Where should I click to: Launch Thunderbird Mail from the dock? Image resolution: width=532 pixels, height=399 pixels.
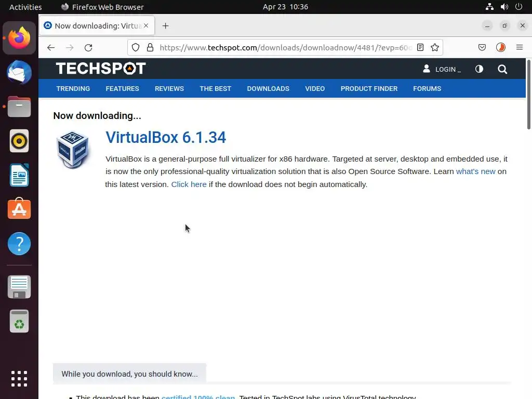point(19,72)
